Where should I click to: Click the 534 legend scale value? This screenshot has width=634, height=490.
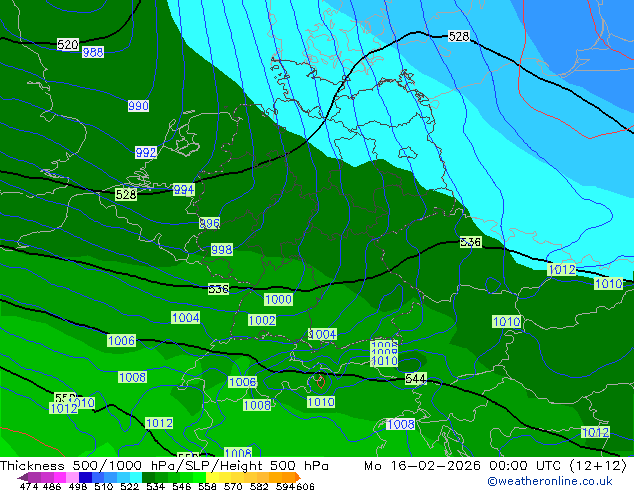click(155, 486)
